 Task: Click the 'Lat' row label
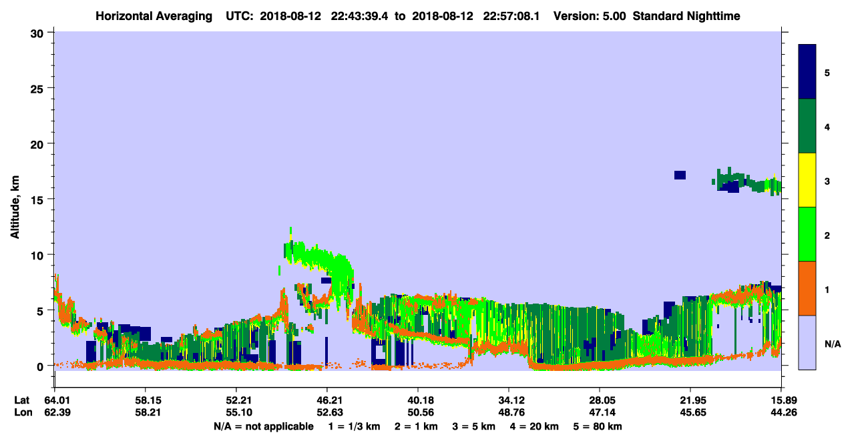coord(21,400)
